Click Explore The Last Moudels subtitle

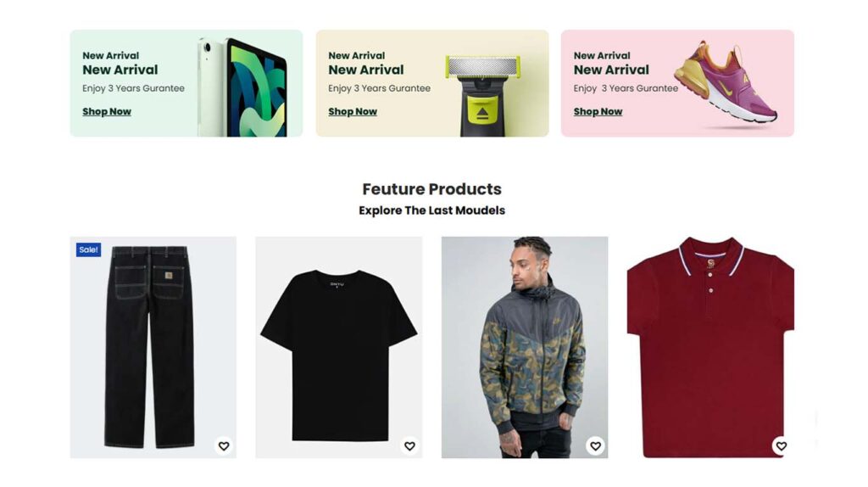click(431, 210)
